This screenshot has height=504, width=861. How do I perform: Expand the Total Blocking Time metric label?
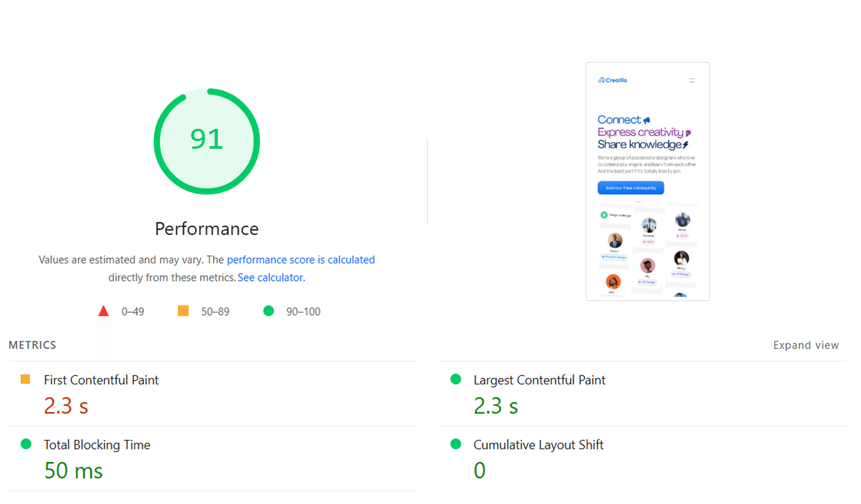point(97,445)
